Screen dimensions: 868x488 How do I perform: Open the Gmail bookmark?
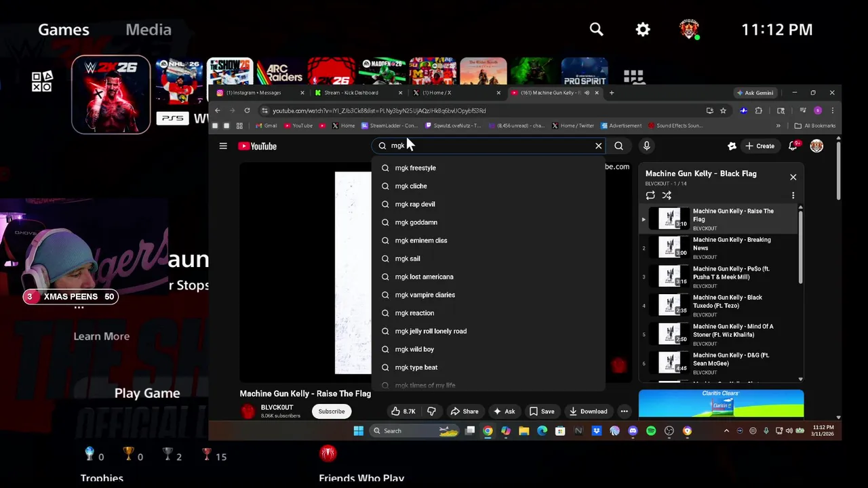tap(266, 125)
